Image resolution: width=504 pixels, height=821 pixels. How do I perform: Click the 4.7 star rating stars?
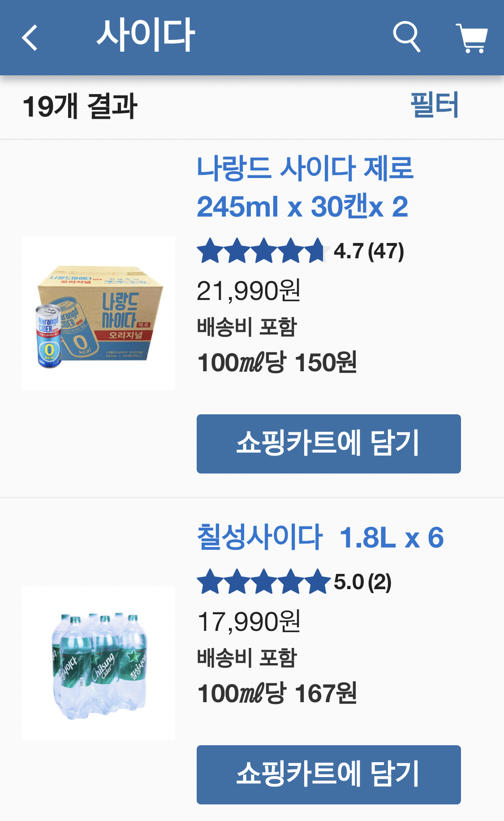coord(261,251)
